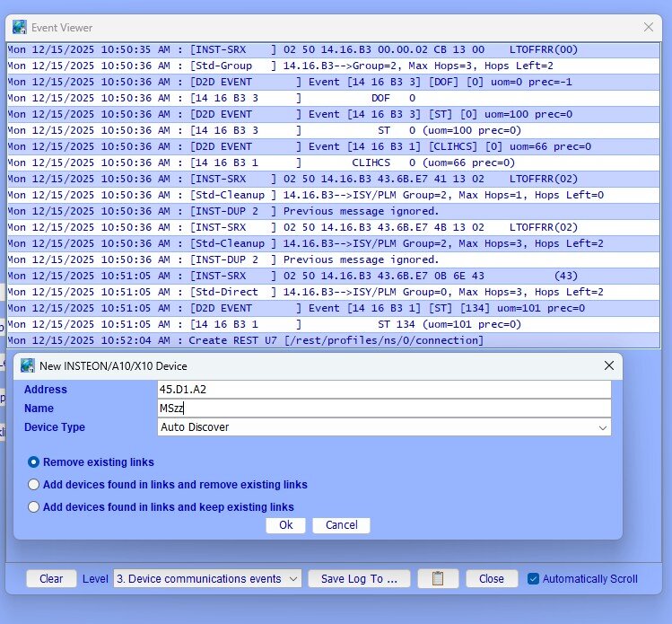Toggle Automatically Scroll checkbox

(533, 578)
